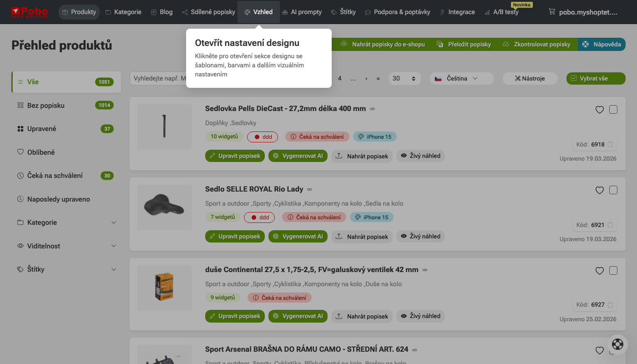The width and height of the screenshot is (637, 364).
Task: Favorite the duše Continental product heart
Action: pyautogui.click(x=600, y=271)
